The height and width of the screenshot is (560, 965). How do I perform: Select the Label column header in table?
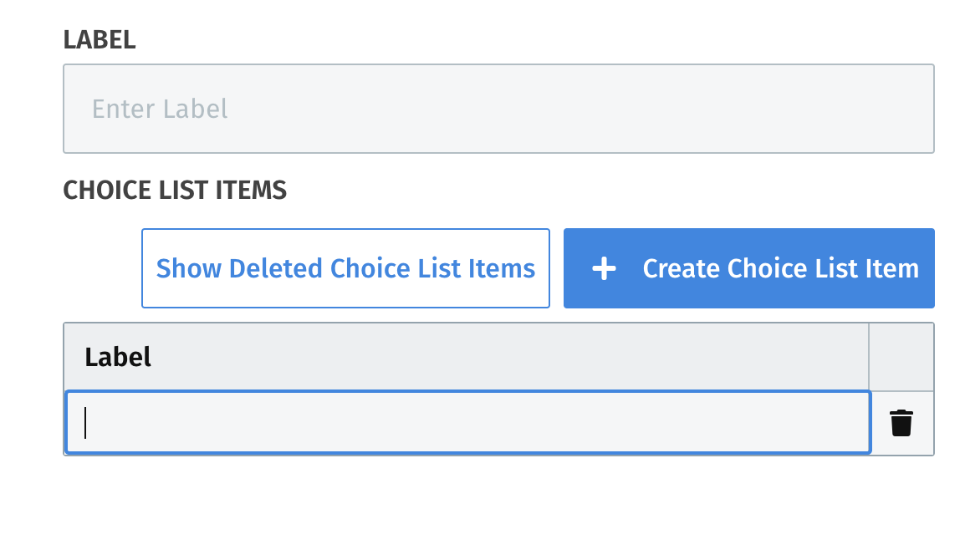point(467,357)
